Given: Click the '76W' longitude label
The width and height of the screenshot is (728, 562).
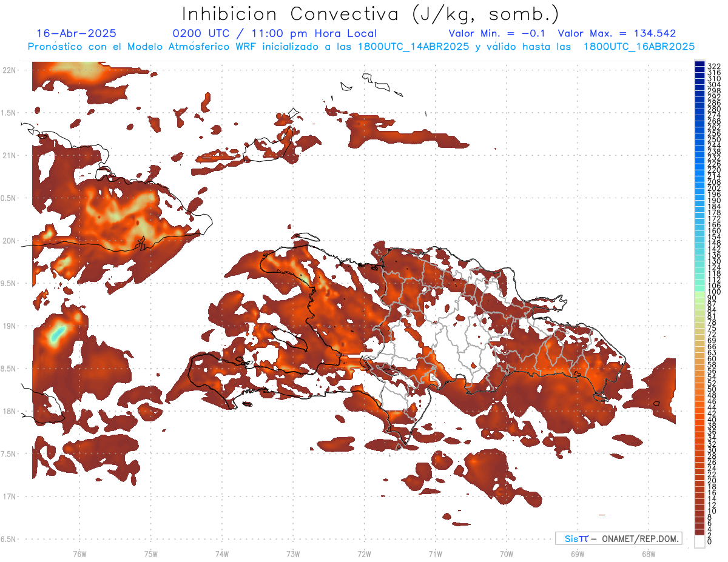Looking at the screenshot, I should click(79, 554).
